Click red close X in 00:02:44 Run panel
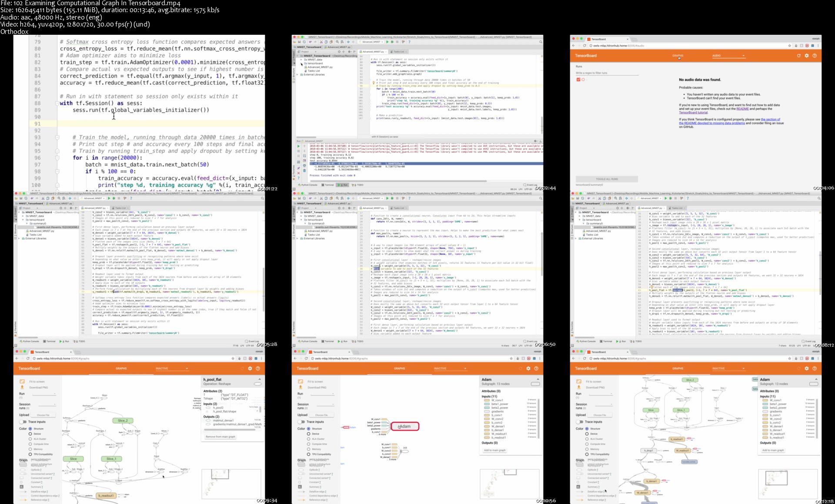The height and width of the screenshot is (504, 835). click(298, 173)
